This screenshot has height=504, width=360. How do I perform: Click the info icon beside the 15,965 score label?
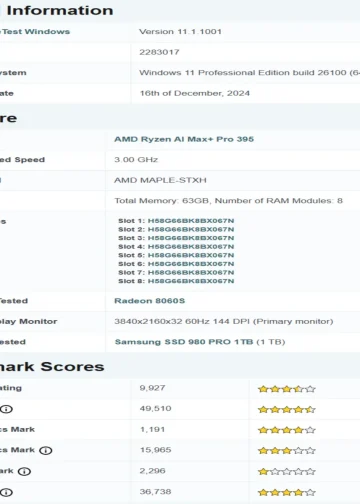click(46, 450)
